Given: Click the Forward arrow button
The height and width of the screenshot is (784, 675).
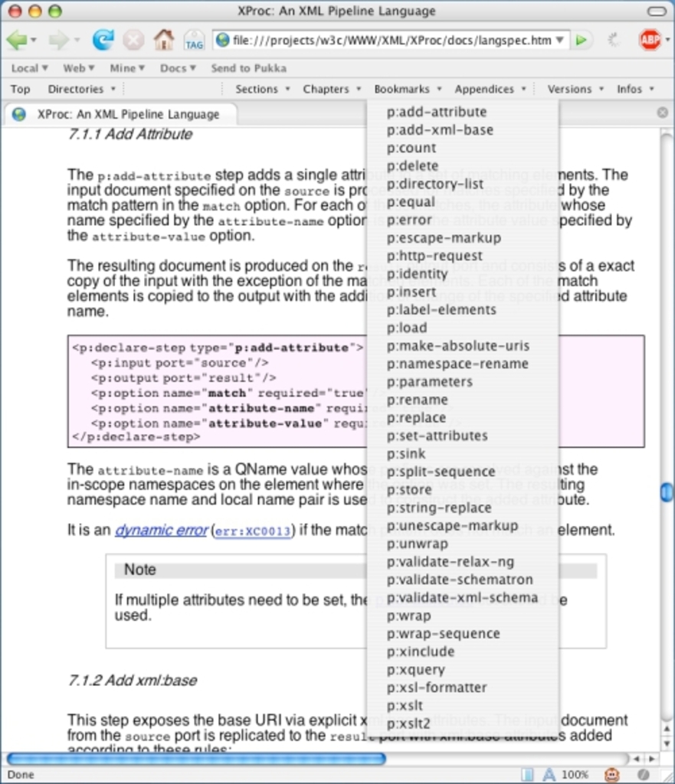Looking at the screenshot, I should tap(58, 40).
